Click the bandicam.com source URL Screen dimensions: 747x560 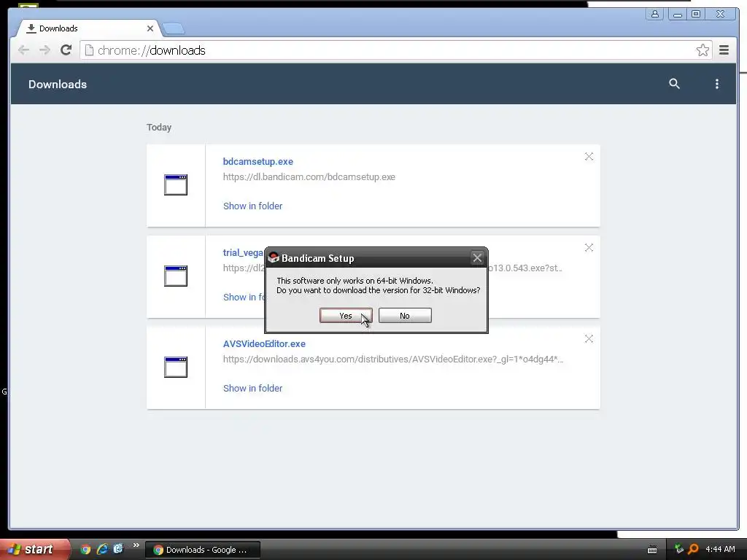pos(309,176)
